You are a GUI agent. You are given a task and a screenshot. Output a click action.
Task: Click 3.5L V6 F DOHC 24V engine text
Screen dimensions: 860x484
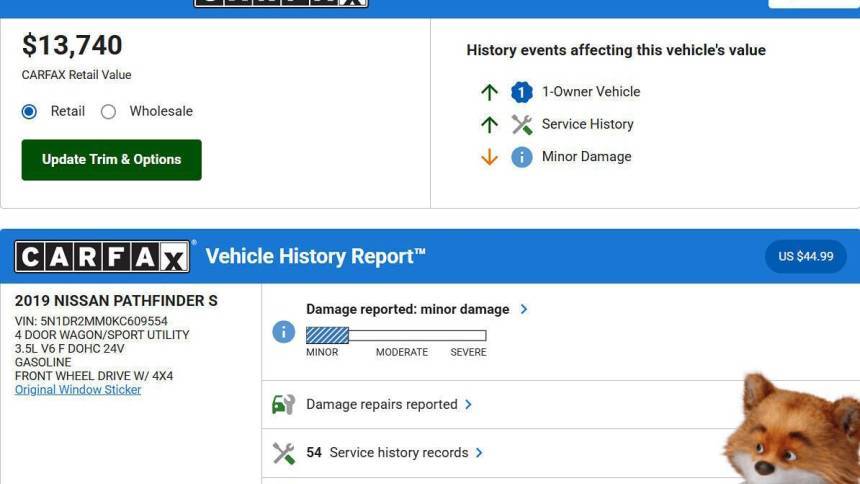click(70, 348)
